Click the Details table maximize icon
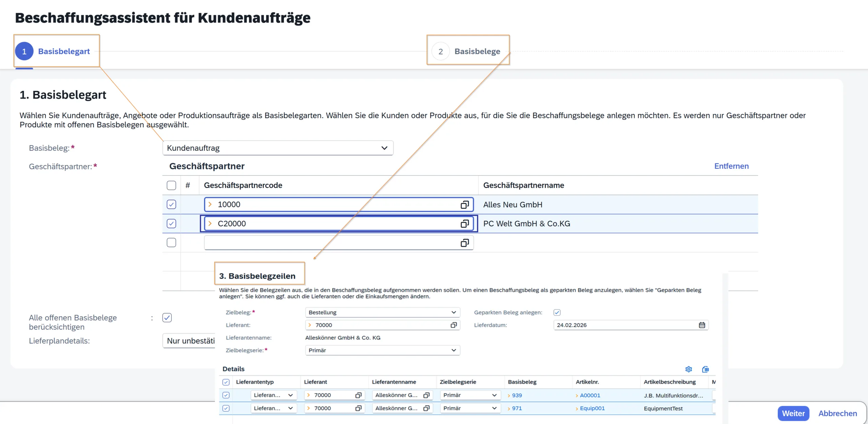 click(705, 369)
